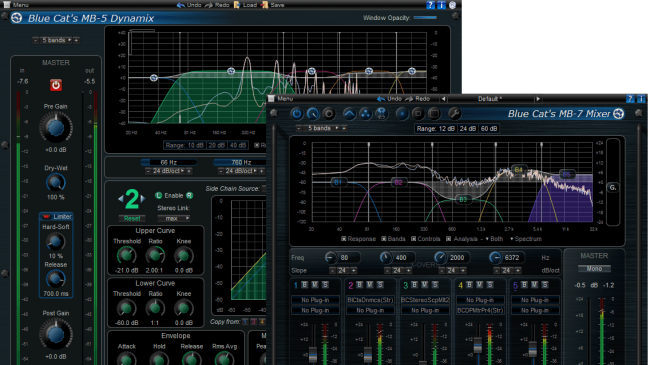Toggle the MB-7 Mixer power bypass icon
Image resolution: width=650 pixels, height=365 pixels.
pyautogui.click(x=297, y=113)
